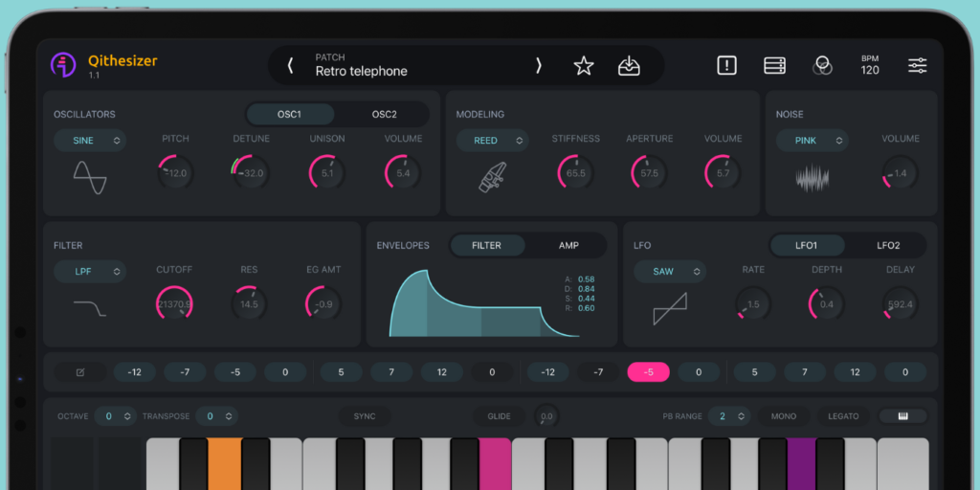Click the RES resonance knob
Viewport: 980px width, 490px height.
click(250, 303)
